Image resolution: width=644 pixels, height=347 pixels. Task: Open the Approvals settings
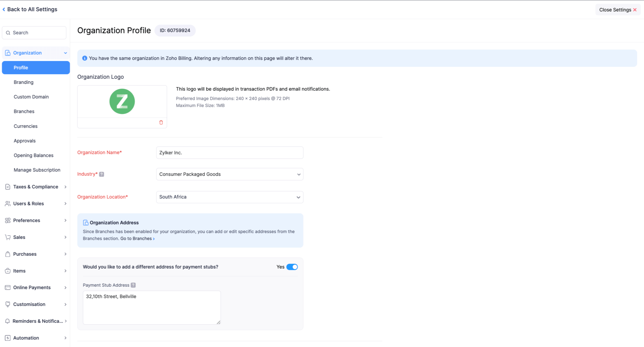pyautogui.click(x=24, y=141)
